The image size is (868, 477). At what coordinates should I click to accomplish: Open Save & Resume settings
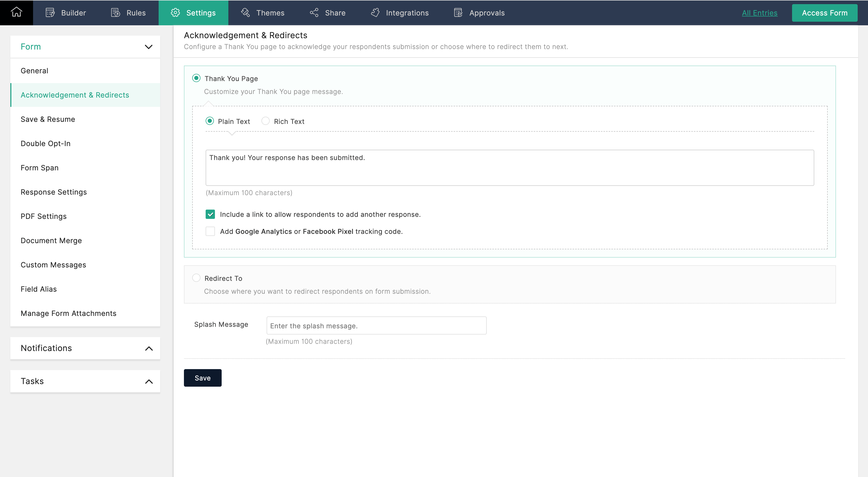(85, 119)
